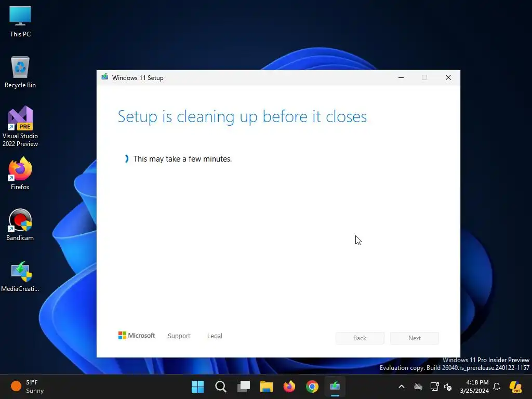Select the Windows 11 Setup taskbar button
The image size is (532, 399).
[335, 387]
